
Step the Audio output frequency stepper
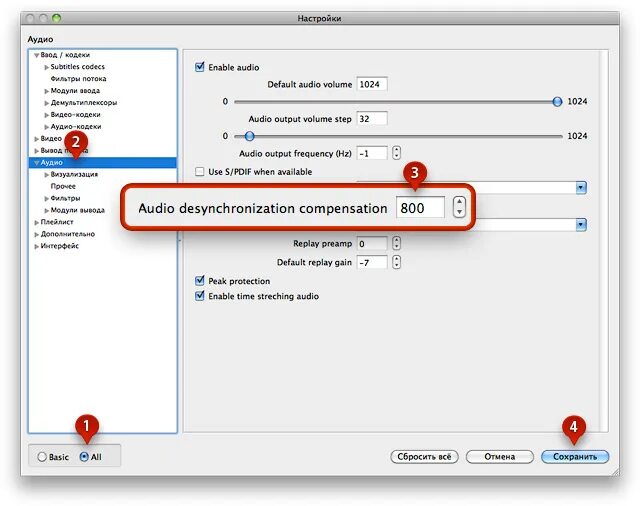396,153
